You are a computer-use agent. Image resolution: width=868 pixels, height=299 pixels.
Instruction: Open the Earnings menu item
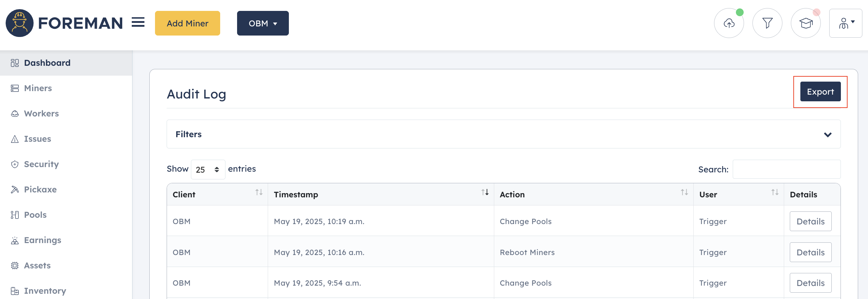(x=66, y=240)
